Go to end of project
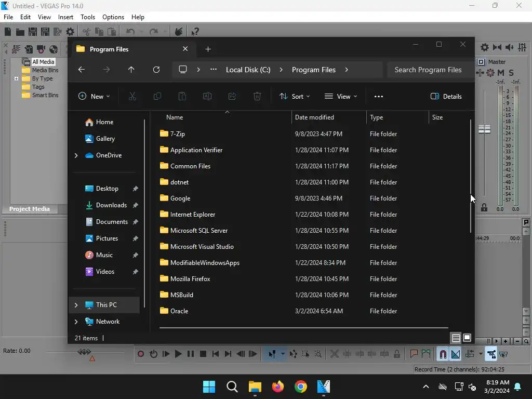This screenshot has height=399, width=532. (228, 354)
